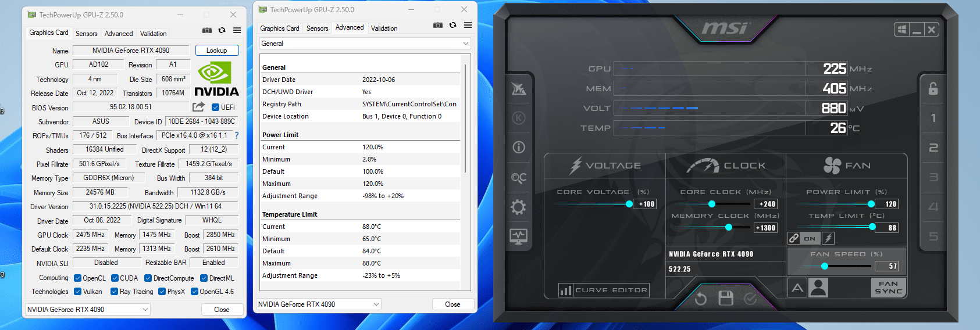Viewport: 980px width, 330px height.
Task: Click the Name field showing RTX 4090
Action: [131, 51]
